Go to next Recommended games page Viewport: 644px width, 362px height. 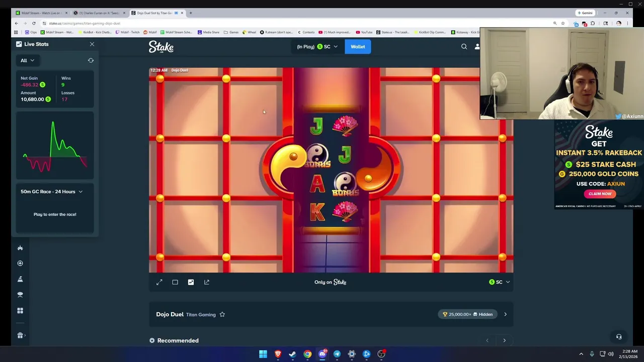(x=504, y=340)
